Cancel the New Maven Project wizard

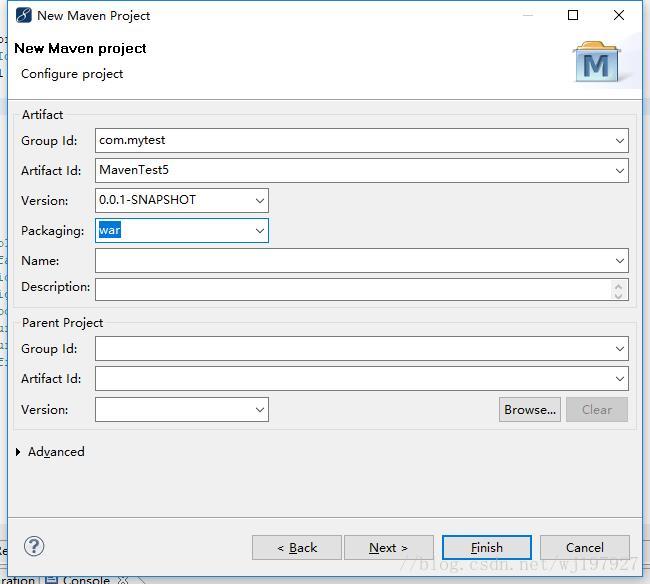click(585, 548)
